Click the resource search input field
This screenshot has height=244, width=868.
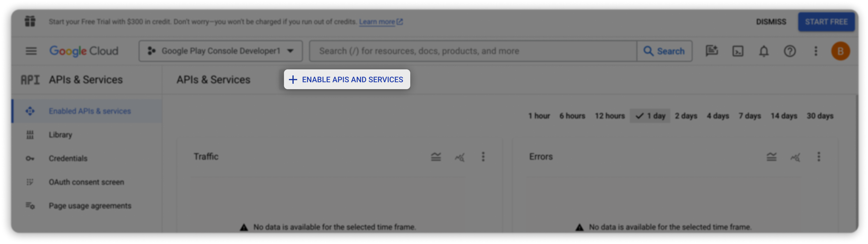(472, 51)
